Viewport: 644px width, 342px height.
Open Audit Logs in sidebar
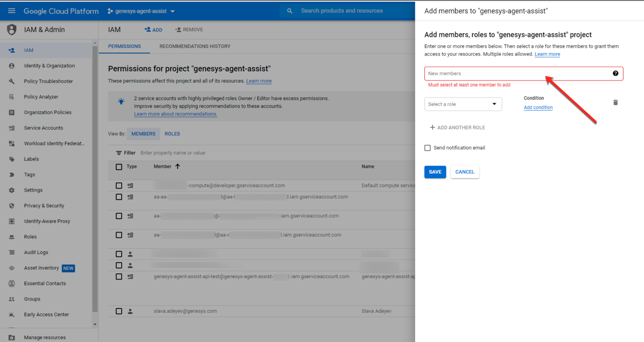pos(36,252)
